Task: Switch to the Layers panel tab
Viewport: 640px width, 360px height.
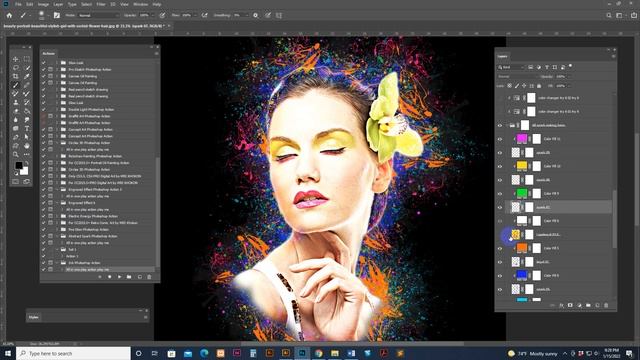Action: point(502,56)
